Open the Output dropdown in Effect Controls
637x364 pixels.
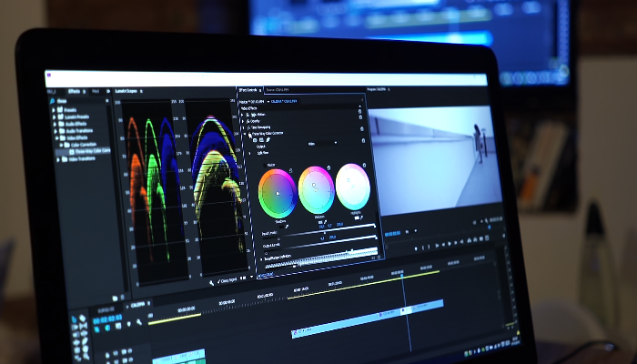coord(323,143)
